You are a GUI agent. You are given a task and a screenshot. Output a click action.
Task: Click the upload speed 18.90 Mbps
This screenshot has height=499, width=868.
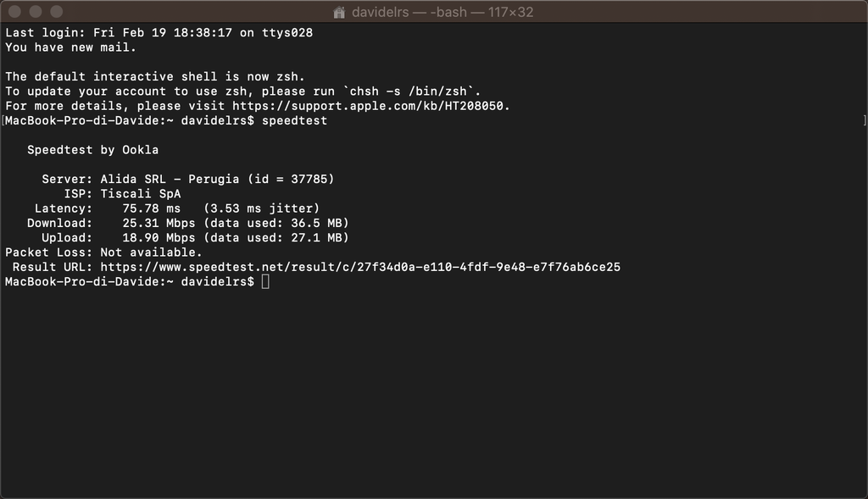(x=159, y=238)
